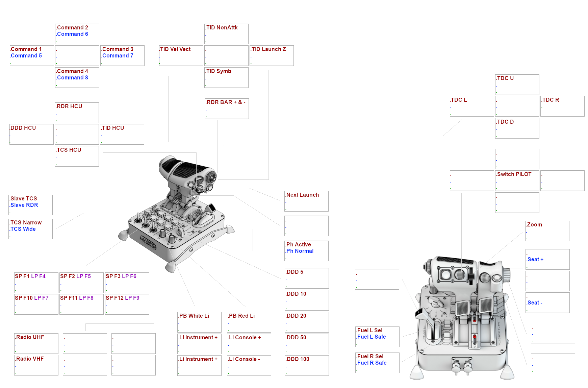Click the Li Console - box
Screen dimensions: 588x388
click(x=249, y=365)
